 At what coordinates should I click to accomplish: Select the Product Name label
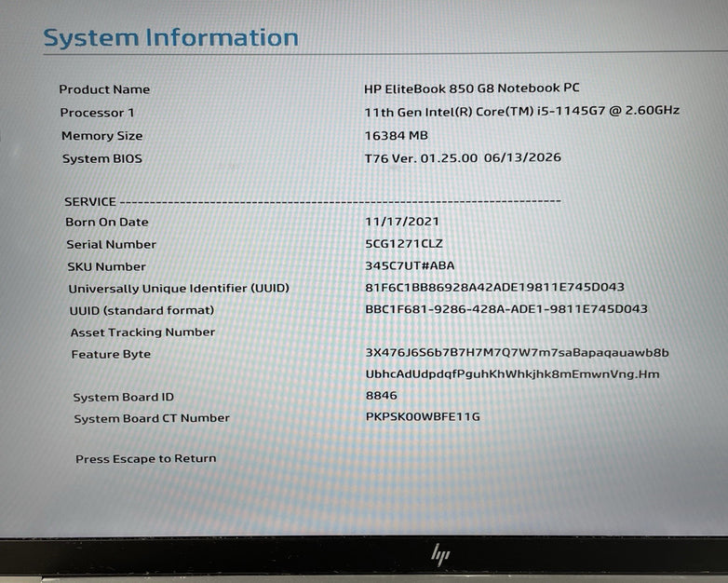click(104, 89)
